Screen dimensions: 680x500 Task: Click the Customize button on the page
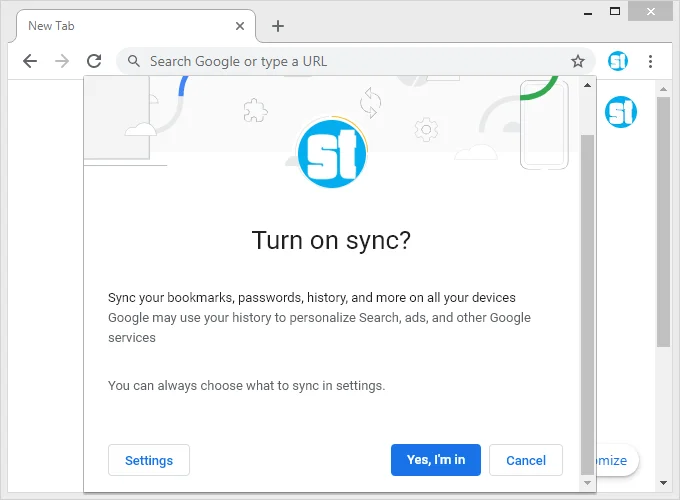point(617,460)
